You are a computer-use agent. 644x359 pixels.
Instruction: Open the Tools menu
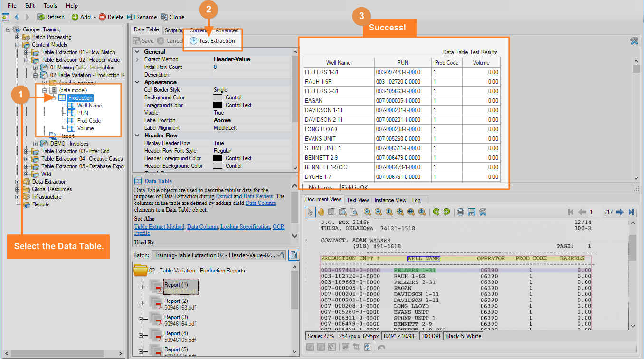[50, 6]
